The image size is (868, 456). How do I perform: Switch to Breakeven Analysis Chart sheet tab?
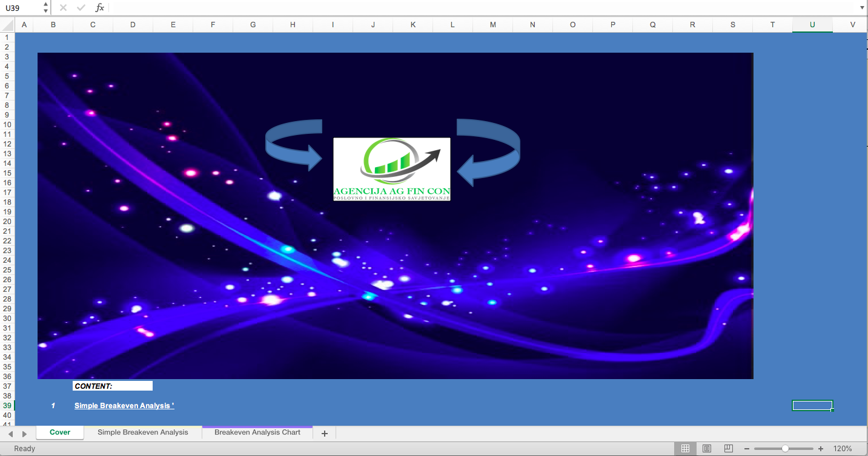point(257,432)
